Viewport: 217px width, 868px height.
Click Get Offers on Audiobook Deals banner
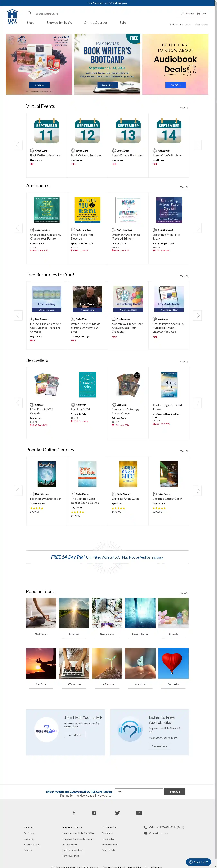click(175, 85)
